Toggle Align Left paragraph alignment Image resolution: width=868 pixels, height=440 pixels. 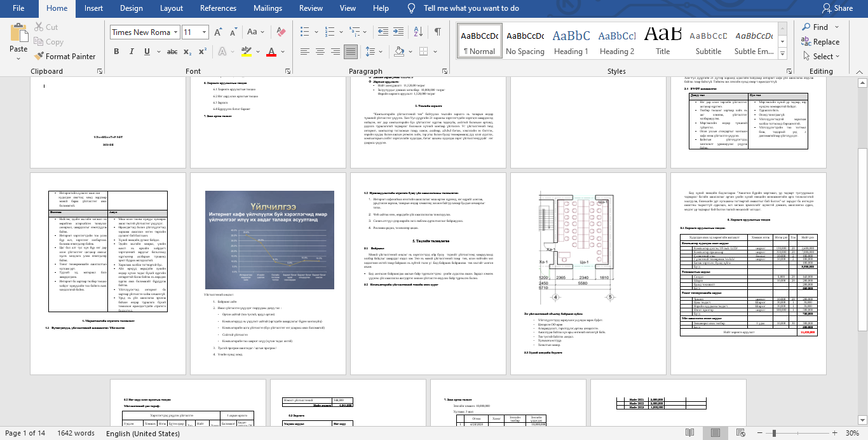pos(304,52)
